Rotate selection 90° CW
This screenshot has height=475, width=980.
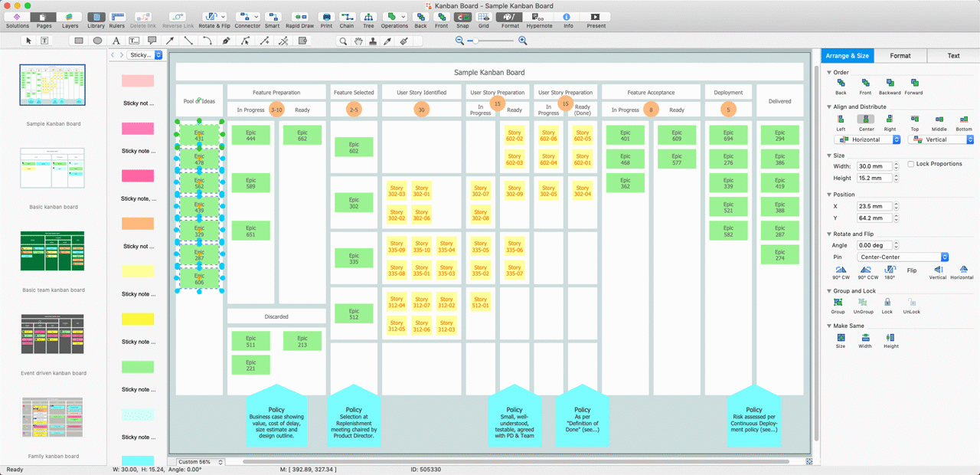[841, 270]
